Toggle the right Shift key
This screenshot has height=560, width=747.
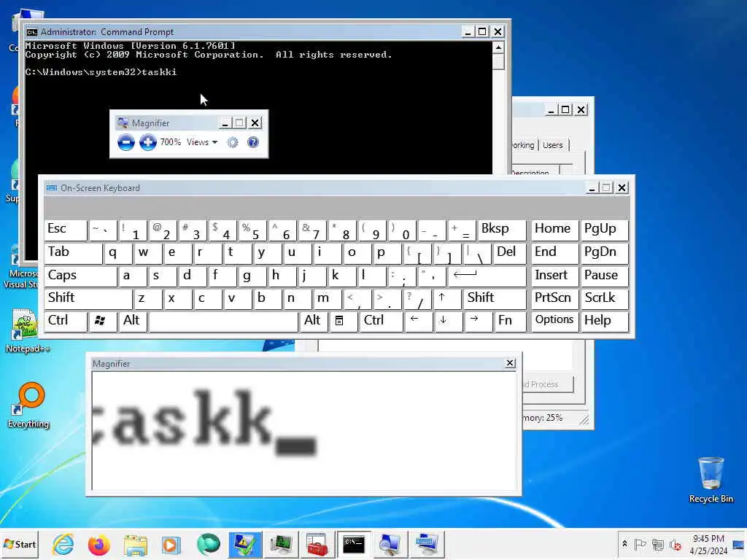click(x=494, y=298)
